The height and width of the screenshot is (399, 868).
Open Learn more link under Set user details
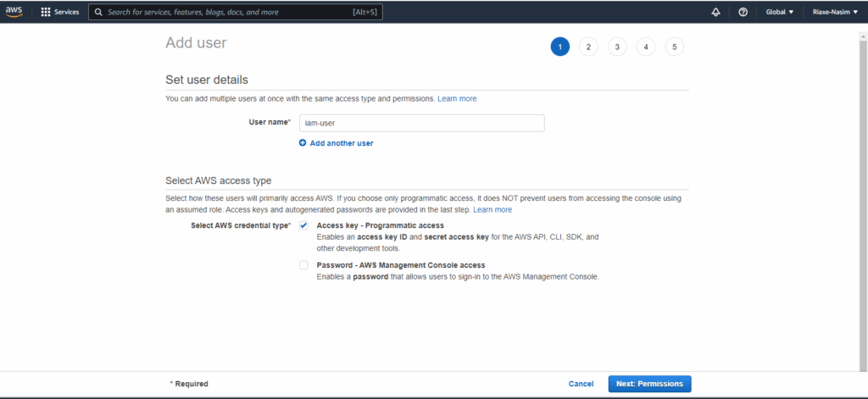457,99
